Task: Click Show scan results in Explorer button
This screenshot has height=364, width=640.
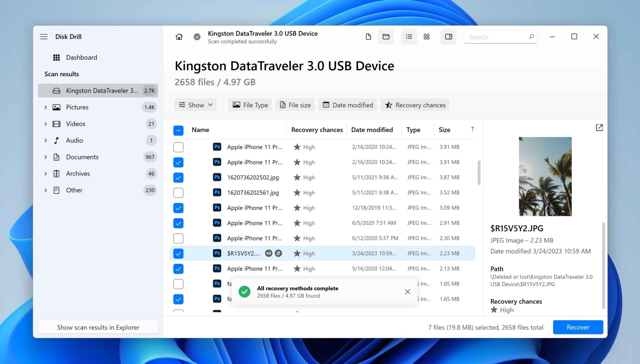Action: (98, 327)
